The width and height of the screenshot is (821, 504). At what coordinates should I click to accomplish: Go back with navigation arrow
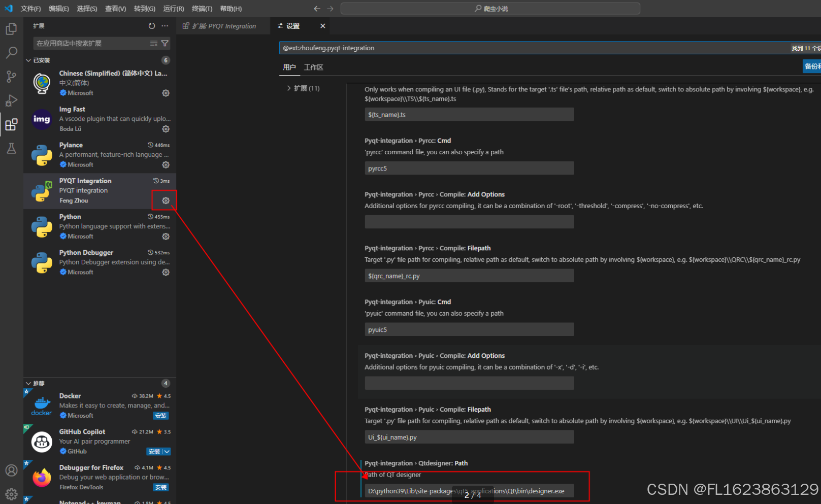click(317, 9)
